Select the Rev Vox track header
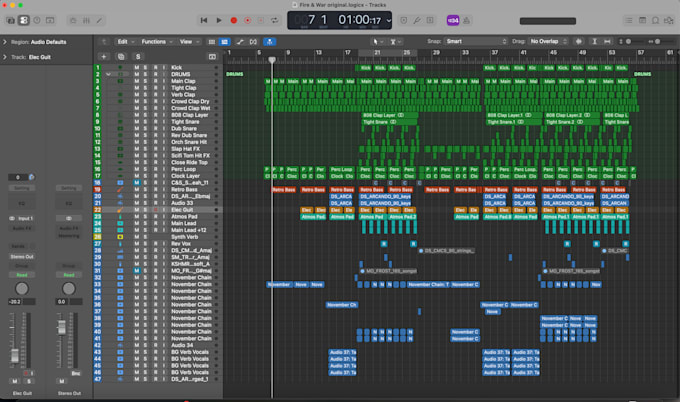This screenshot has height=402, width=680. (x=156, y=244)
